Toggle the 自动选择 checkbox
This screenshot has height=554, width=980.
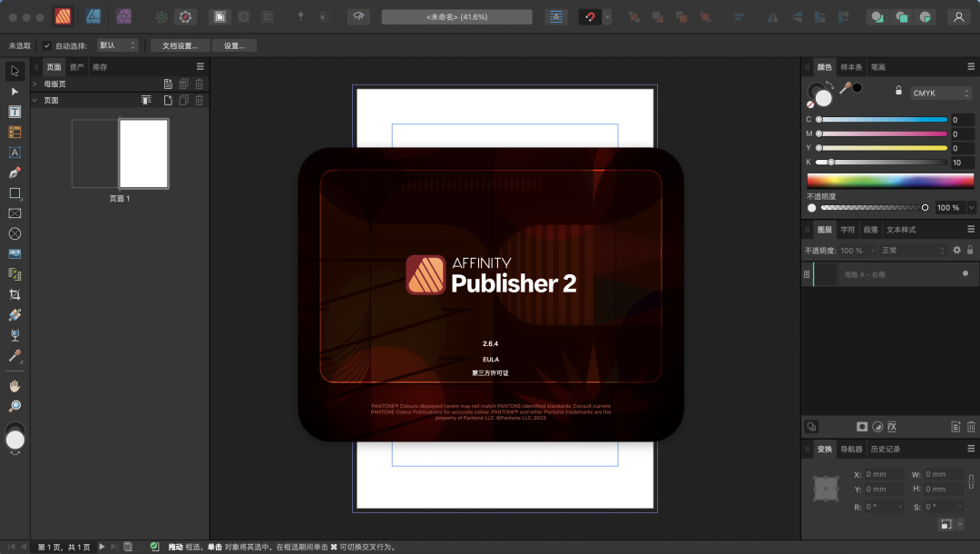click(x=47, y=45)
